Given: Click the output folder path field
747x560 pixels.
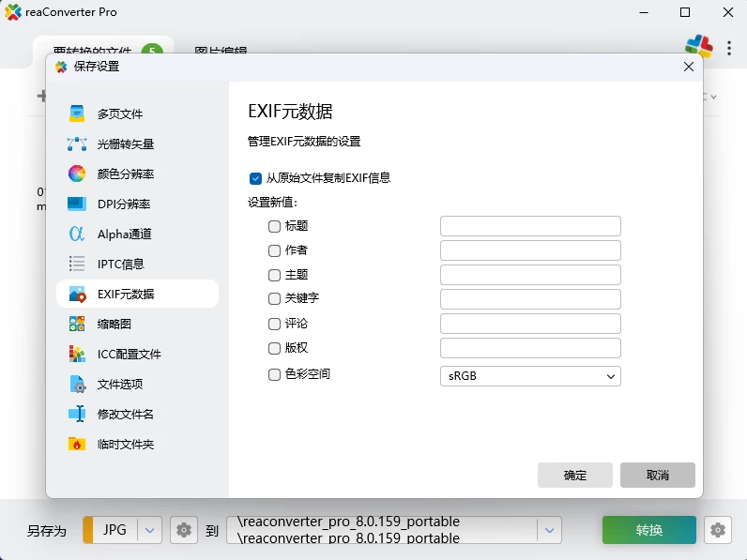Looking at the screenshot, I should point(382,530).
